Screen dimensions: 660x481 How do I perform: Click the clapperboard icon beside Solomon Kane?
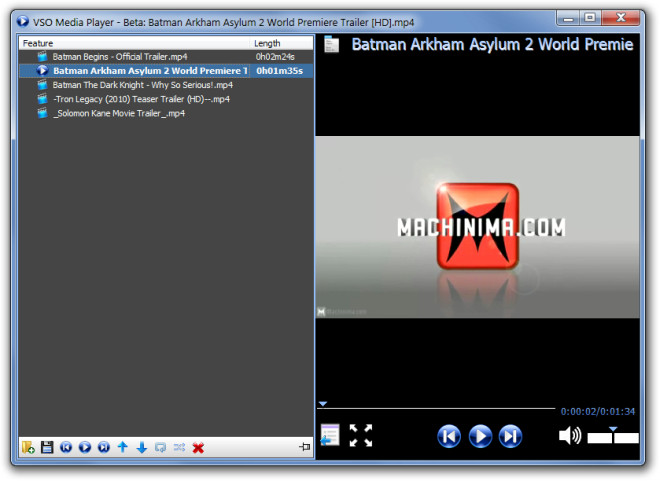pos(42,113)
